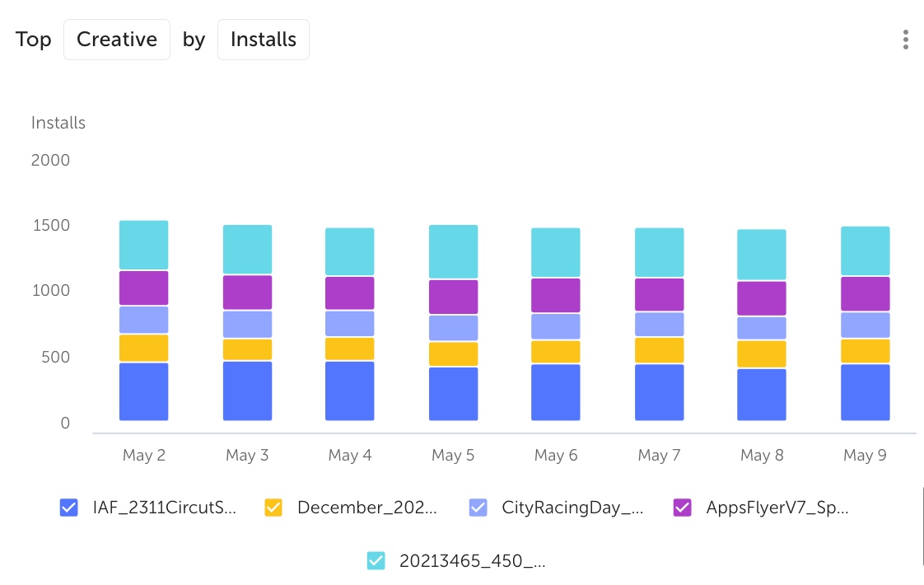Select the AppsFlyerV7_Sp legend label text
The height and width of the screenshot is (585, 924).
tap(775, 508)
